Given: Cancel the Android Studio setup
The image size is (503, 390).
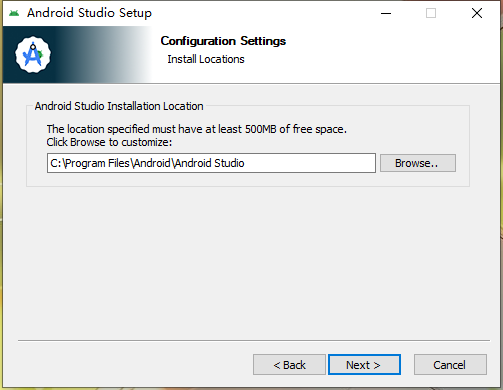Looking at the screenshot, I should (450, 365).
